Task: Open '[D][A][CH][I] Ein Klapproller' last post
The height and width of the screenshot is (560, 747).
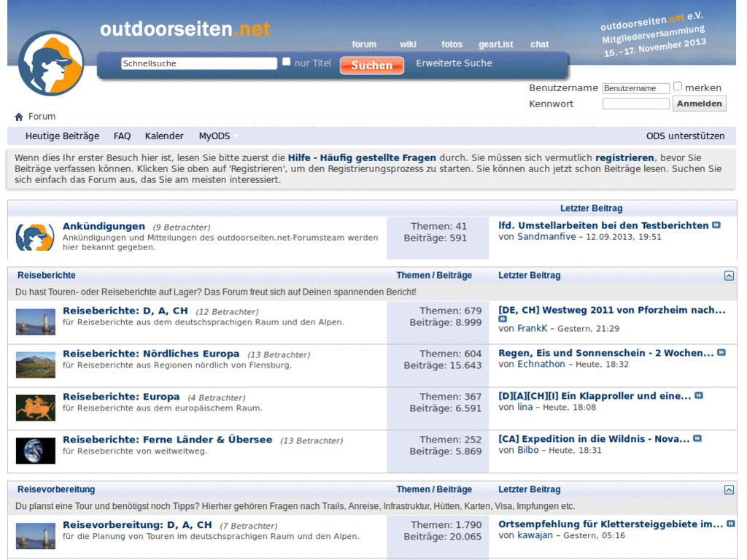Action: click(595, 396)
